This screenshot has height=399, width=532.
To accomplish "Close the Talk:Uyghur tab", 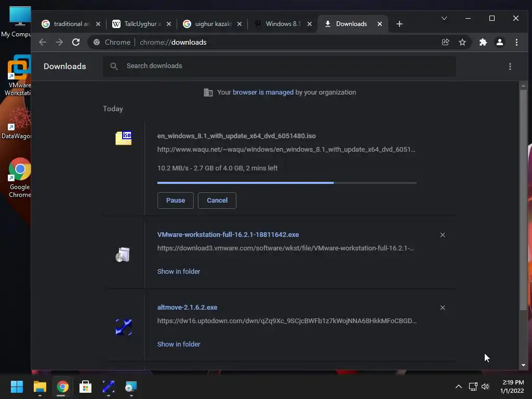I will [x=169, y=24].
